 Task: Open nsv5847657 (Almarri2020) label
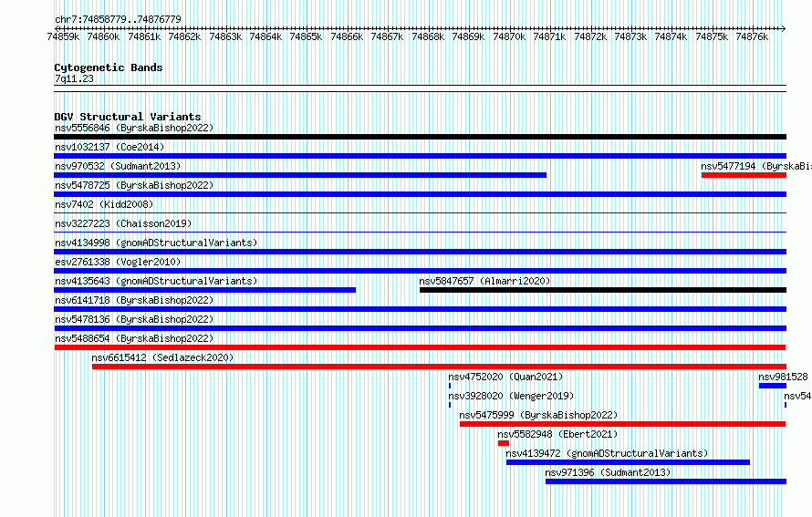tap(484, 281)
